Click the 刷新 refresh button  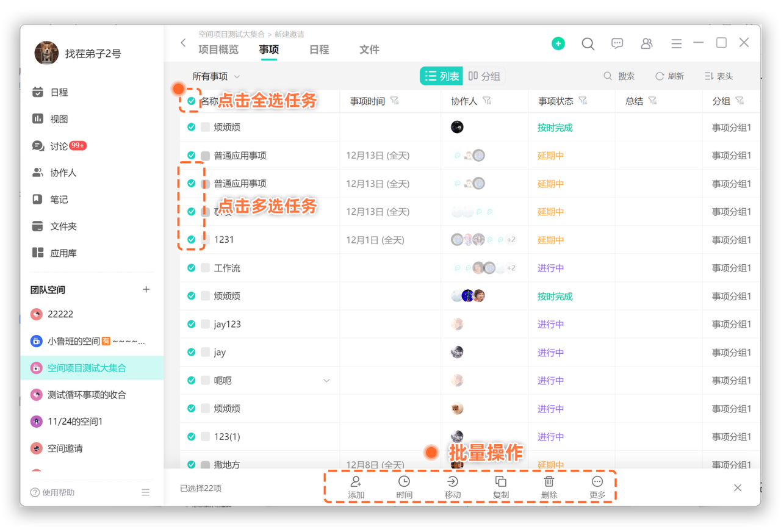pyautogui.click(x=669, y=76)
